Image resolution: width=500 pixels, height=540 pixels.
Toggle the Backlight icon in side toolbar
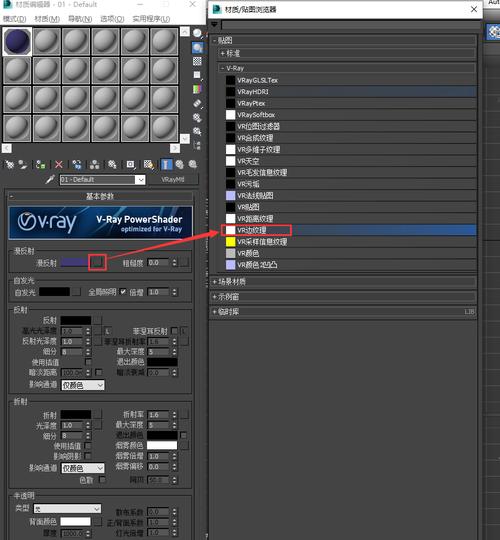197,48
